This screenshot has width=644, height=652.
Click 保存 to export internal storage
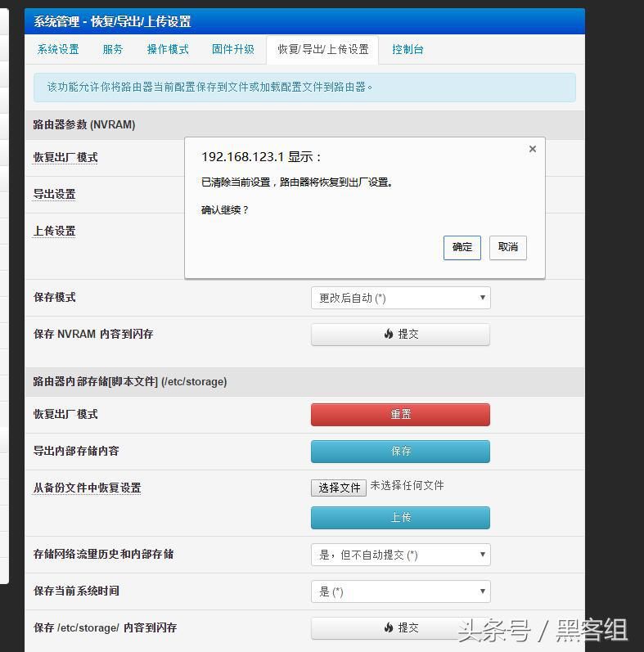(401, 451)
